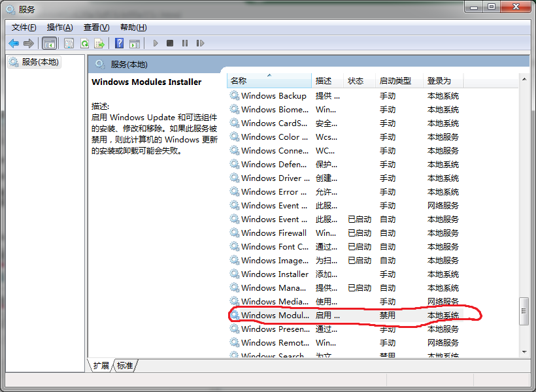The height and width of the screenshot is (392, 536).
Task: Select the Windows Mana... service row
Action: tap(345, 287)
